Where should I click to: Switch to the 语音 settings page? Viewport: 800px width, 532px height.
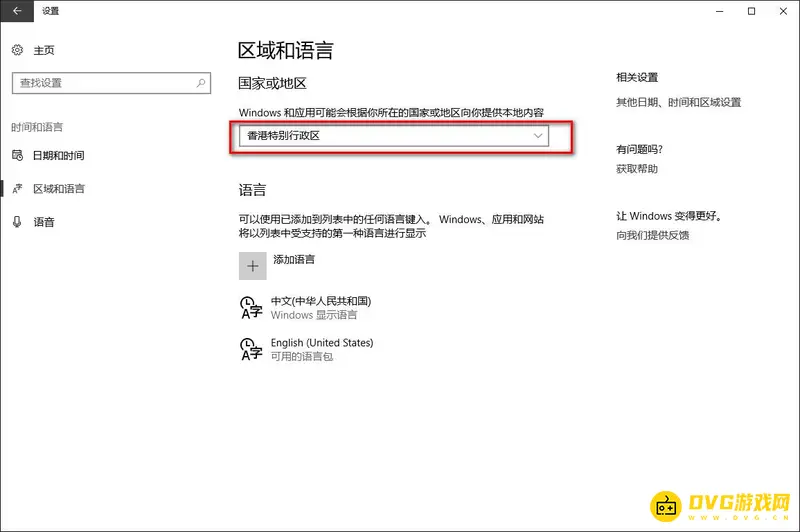point(44,221)
